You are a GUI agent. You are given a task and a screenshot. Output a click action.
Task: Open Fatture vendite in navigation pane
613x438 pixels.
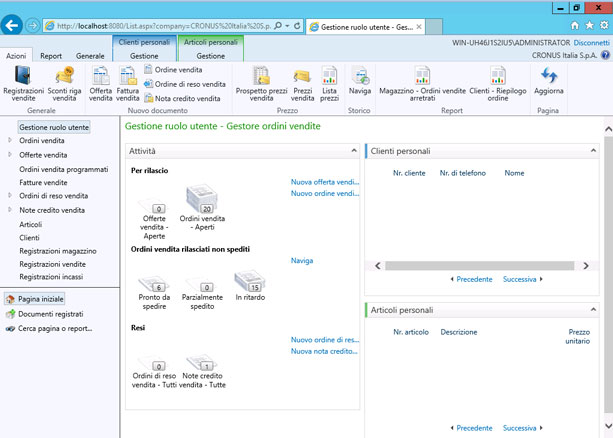(43, 182)
